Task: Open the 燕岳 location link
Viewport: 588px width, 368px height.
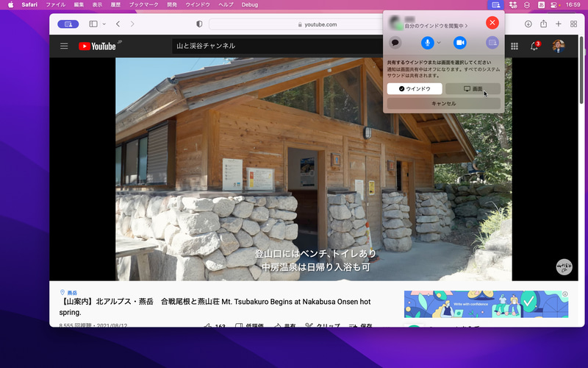Action: [x=72, y=292]
